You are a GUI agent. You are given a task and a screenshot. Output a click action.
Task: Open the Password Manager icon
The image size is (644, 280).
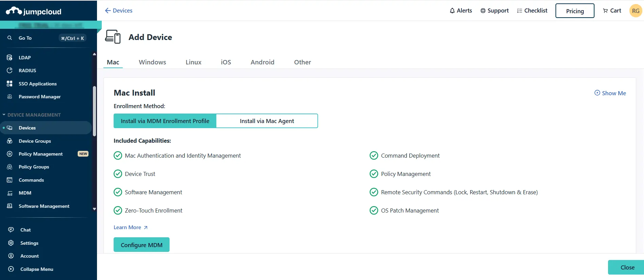(9, 97)
